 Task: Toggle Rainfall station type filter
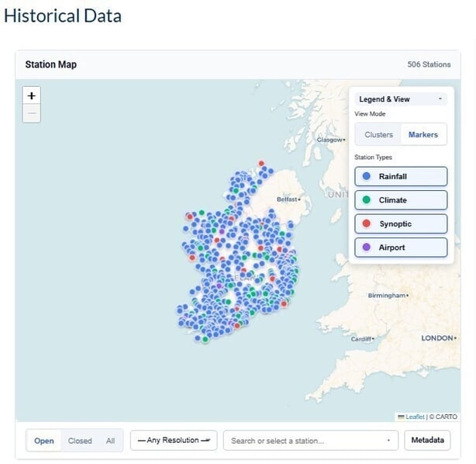(401, 176)
